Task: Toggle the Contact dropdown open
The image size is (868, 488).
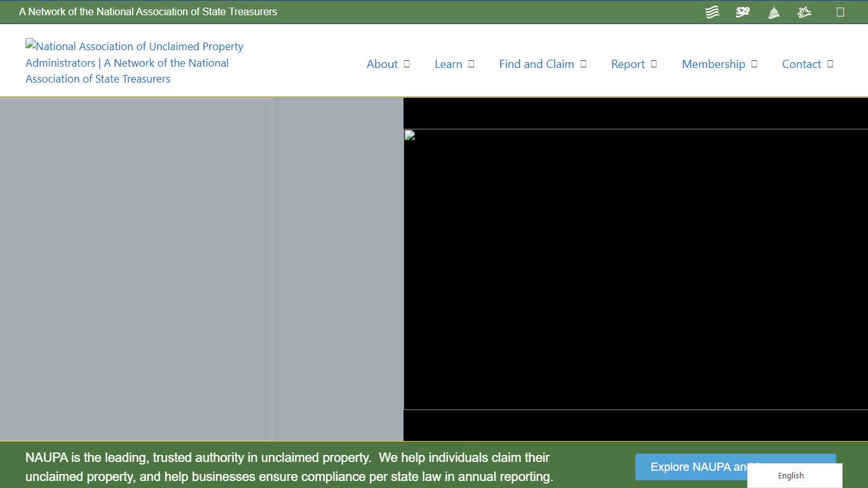Action: click(x=829, y=64)
